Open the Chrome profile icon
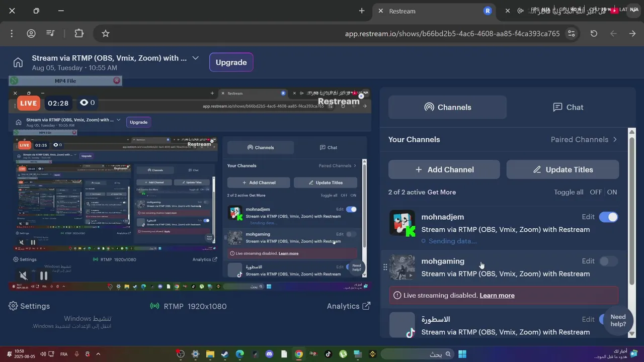Viewport: 644px width, 362px height. (31, 34)
